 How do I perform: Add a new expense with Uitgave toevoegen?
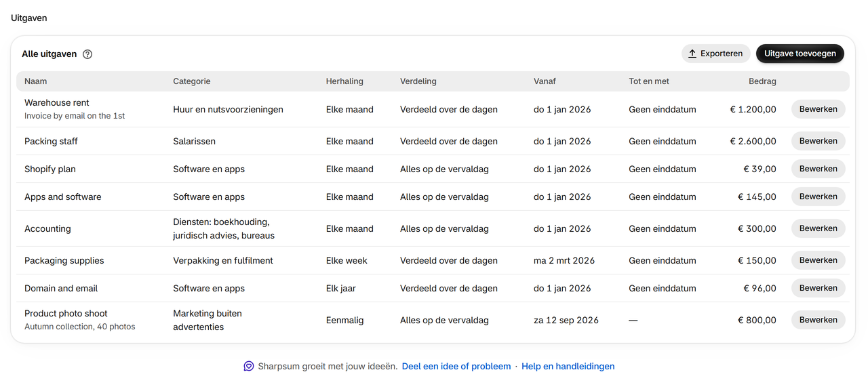click(800, 54)
